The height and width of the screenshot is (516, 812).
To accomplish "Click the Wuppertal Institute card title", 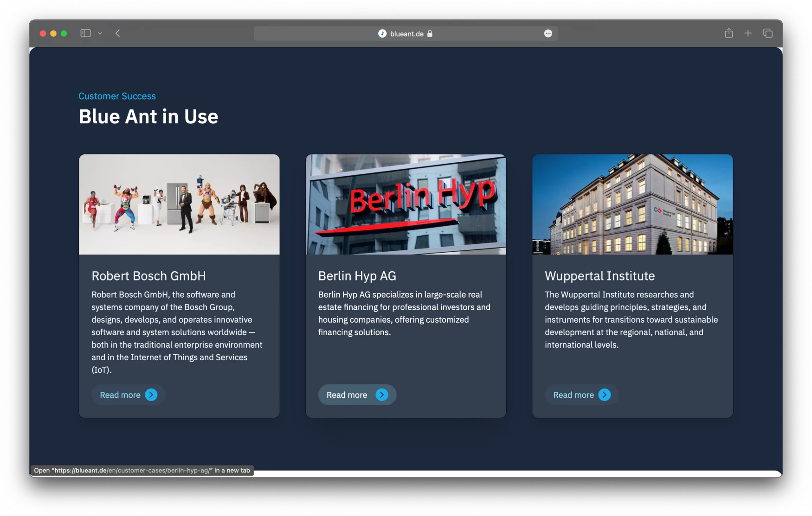I will point(599,276).
